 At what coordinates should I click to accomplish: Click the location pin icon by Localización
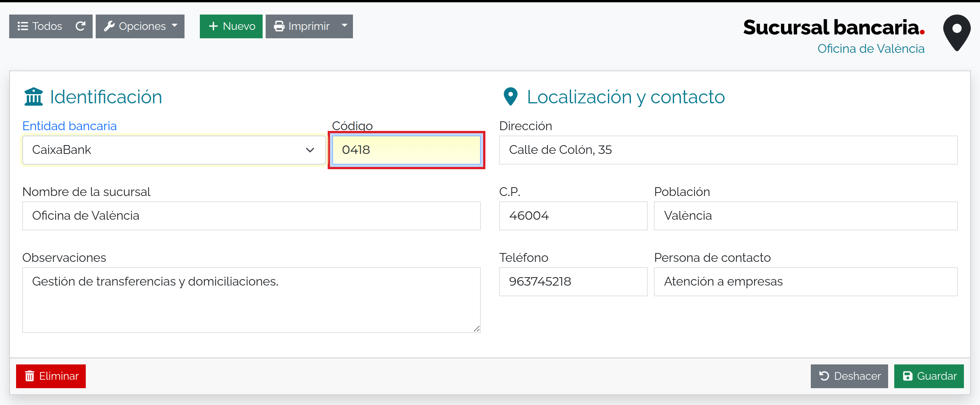(x=511, y=96)
